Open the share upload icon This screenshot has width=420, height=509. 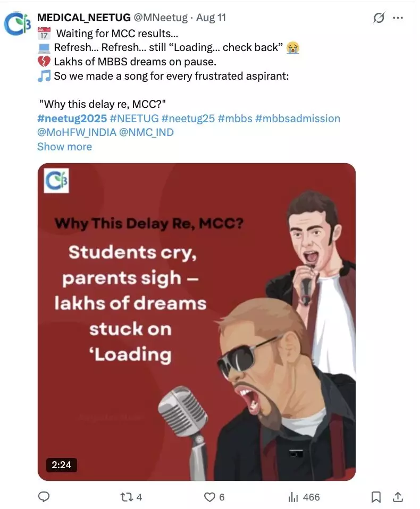pos(398,497)
